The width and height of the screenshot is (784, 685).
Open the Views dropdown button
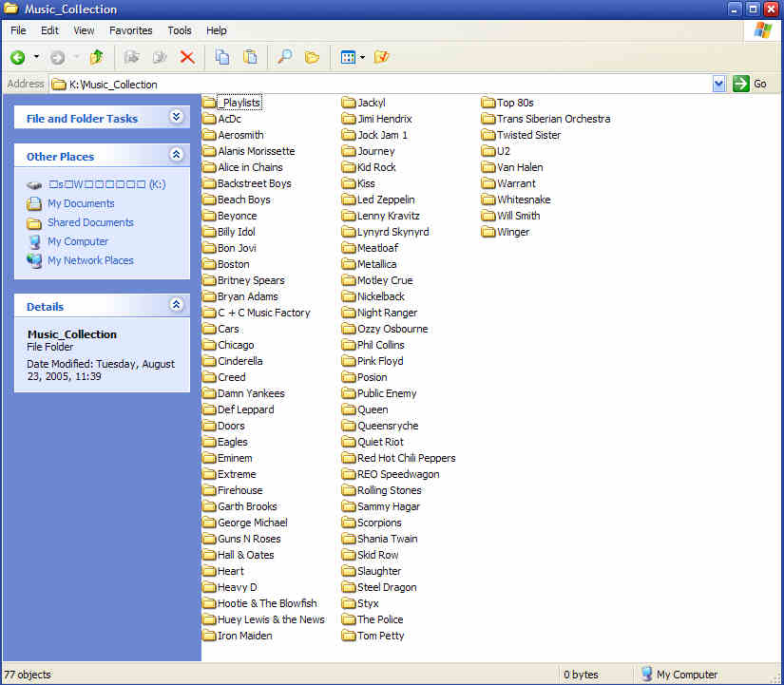coord(353,57)
